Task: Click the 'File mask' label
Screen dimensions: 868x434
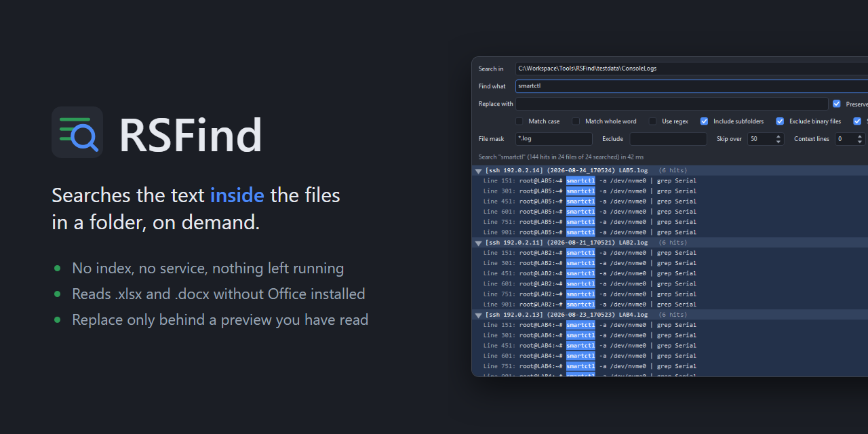Action: (x=492, y=139)
